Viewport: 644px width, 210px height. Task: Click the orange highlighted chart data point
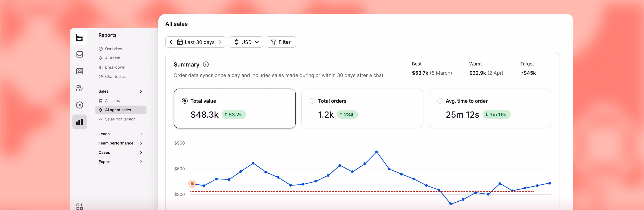192,184
